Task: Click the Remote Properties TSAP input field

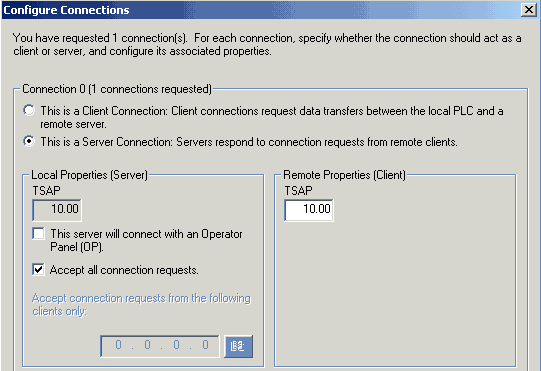Action: 309,209
